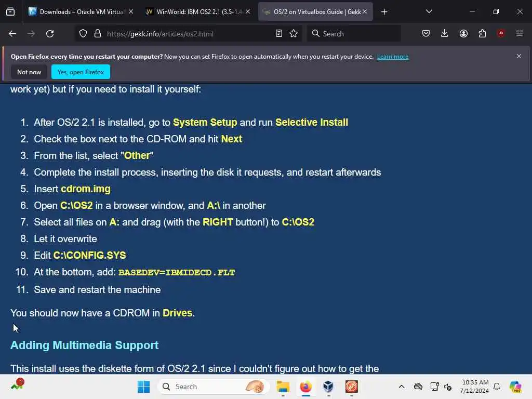Click Save and restart the machine step
The width and height of the screenshot is (532, 399).
pyautogui.click(x=97, y=290)
